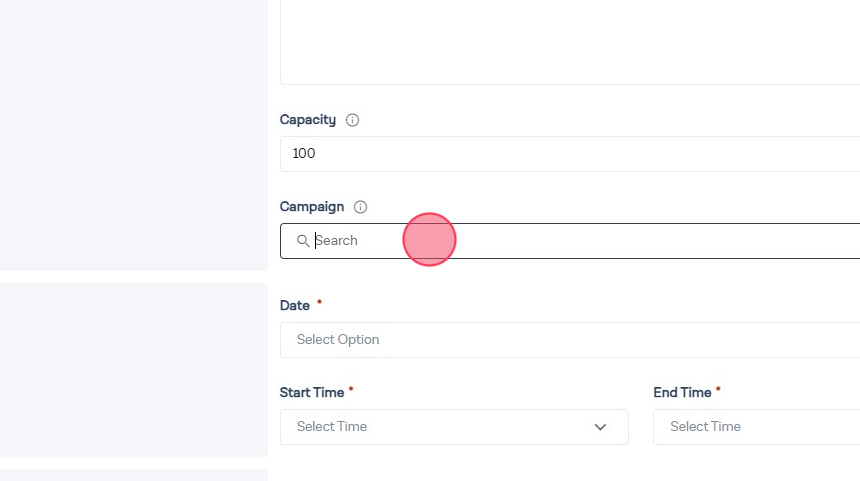860x481 pixels.
Task: Click the red asterisk beside End Time
Action: (718, 389)
